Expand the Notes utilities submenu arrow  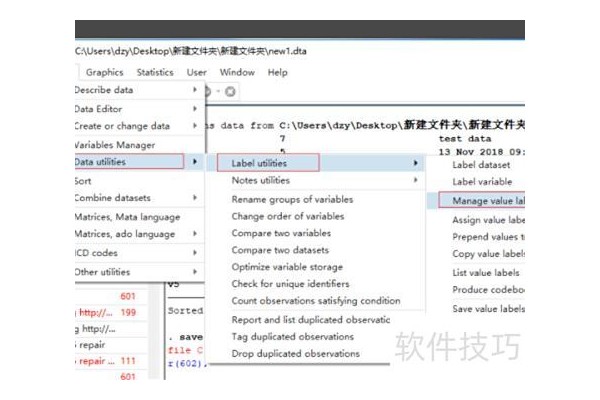(x=415, y=180)
